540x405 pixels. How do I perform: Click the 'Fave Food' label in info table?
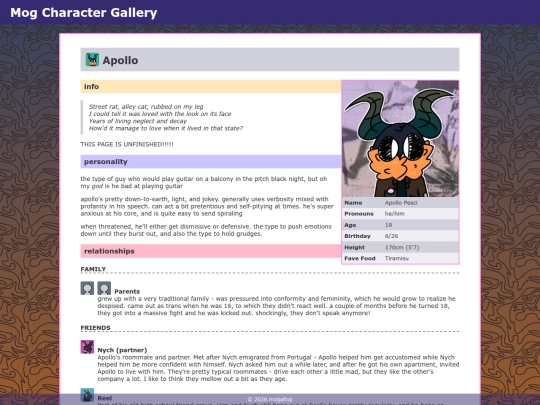click(x=360, y=258)
